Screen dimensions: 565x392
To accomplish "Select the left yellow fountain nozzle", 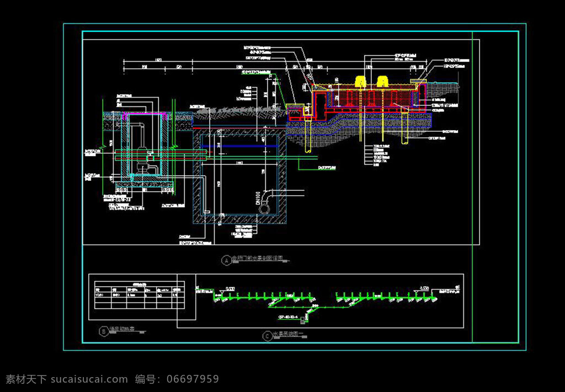I will pos(361,82).
